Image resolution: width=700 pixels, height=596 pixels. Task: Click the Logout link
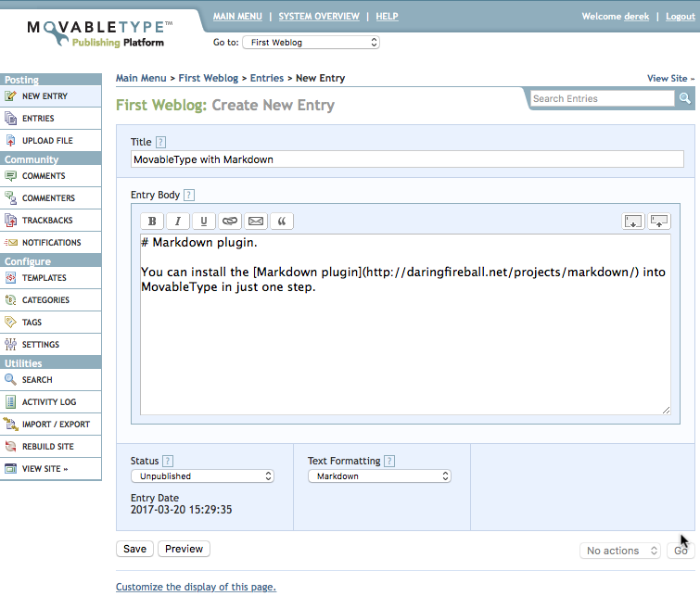681,17
